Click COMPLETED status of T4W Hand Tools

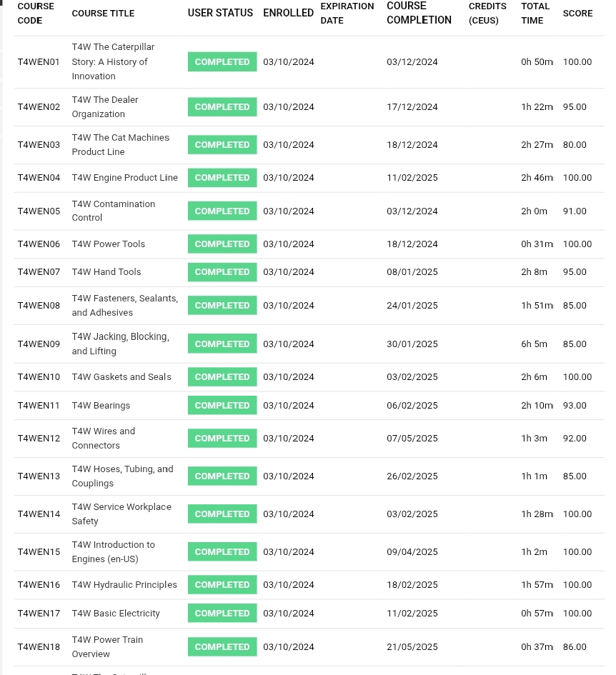click(x=222, y=272)
